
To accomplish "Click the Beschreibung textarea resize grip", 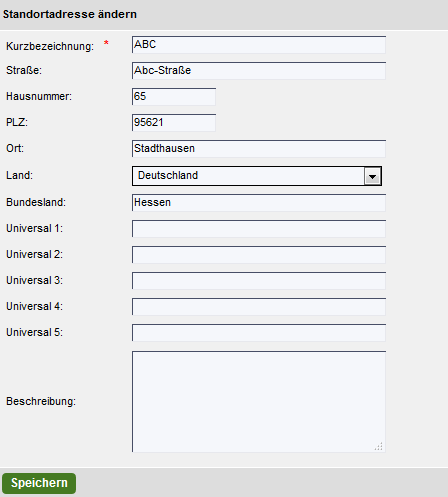I will point(379,446).
